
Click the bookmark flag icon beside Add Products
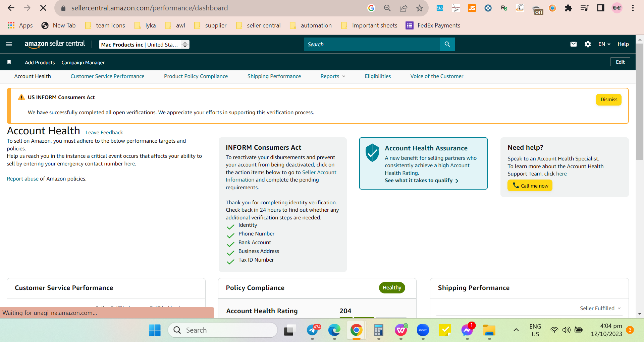click(9, 62)
